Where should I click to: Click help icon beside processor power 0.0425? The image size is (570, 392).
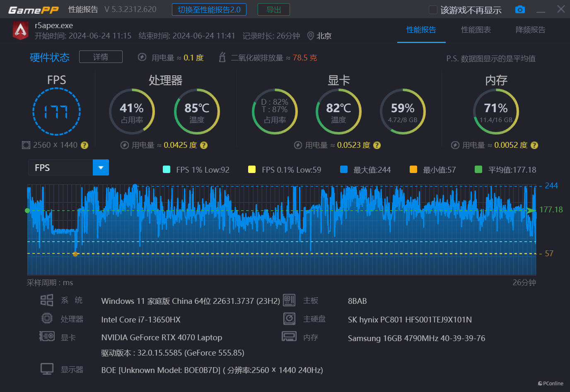(x=204, y=145)
